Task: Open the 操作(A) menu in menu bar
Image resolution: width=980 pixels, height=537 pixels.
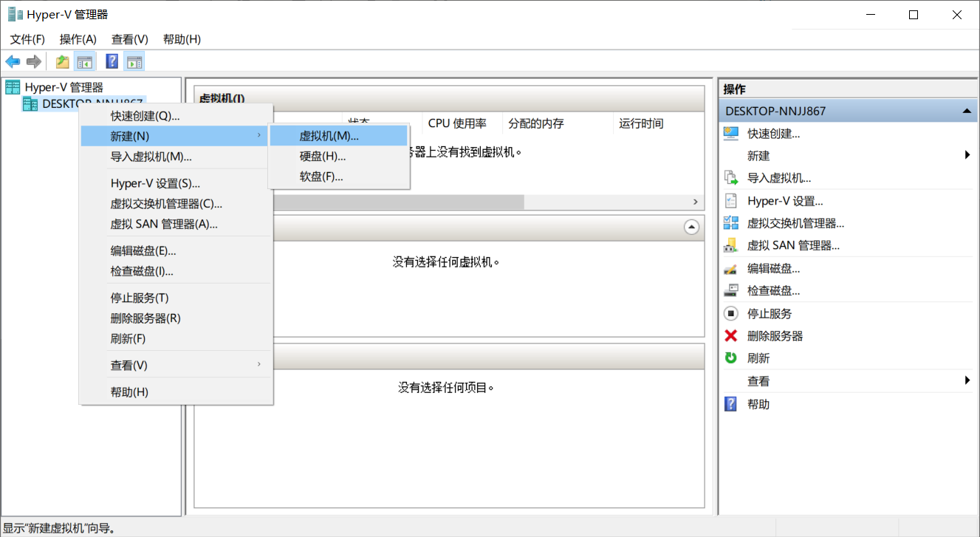Action: click(x=78, y=39)
